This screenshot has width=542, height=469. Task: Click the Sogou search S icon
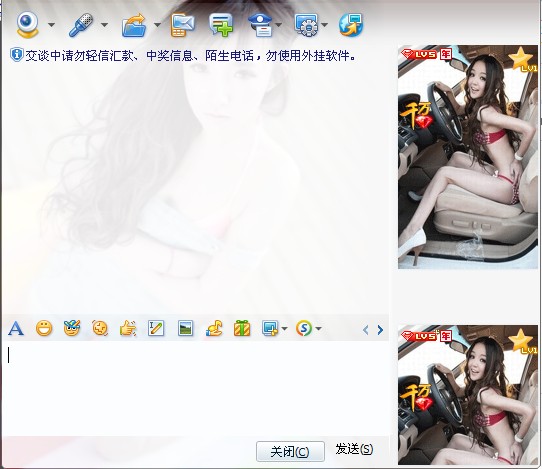point(304,328)
